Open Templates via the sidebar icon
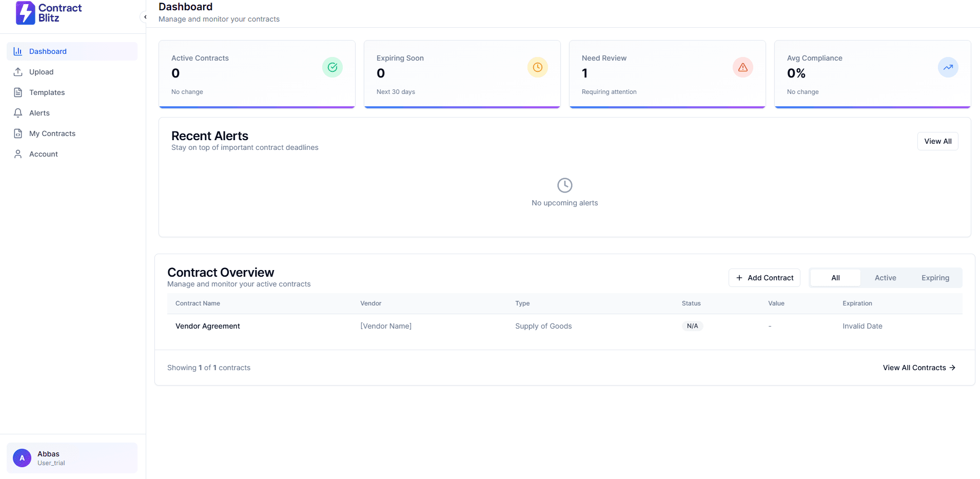The height and width of the screenshot is (479, 980). coord(17,92)
